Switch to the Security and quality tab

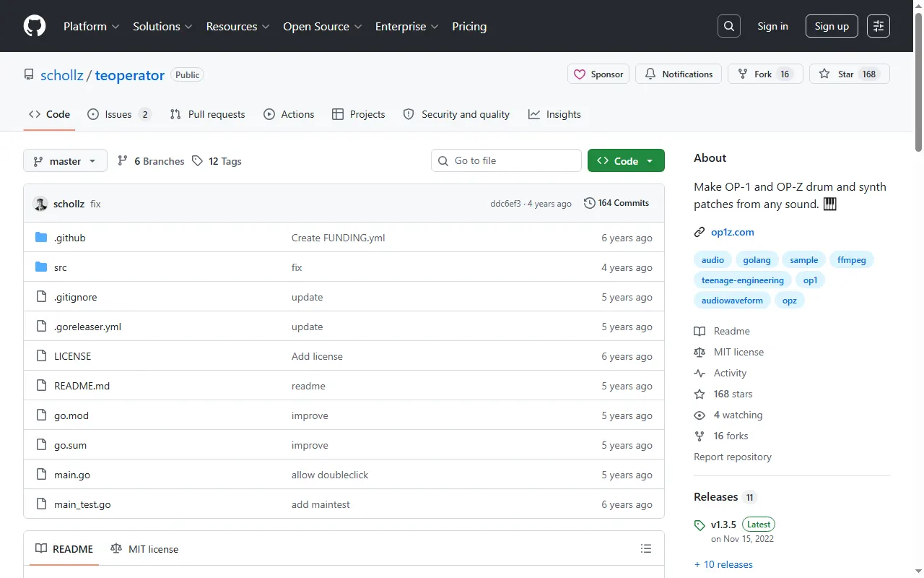point(456,114)
